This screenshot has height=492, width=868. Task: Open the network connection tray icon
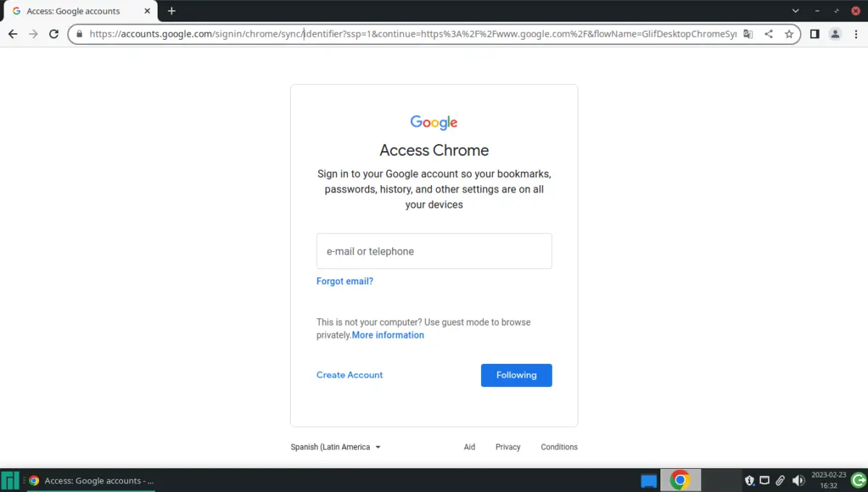pos(765,480)
